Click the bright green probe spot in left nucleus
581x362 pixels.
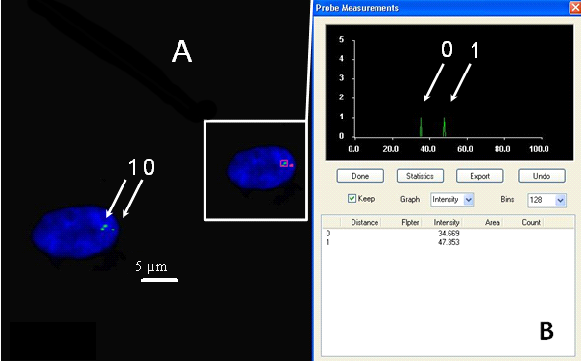[105, 226]
